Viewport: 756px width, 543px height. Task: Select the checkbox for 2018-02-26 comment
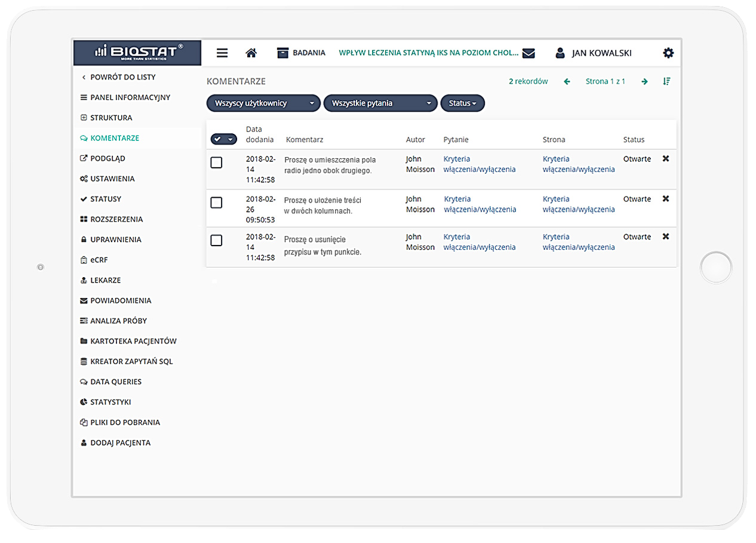(216, 203)
